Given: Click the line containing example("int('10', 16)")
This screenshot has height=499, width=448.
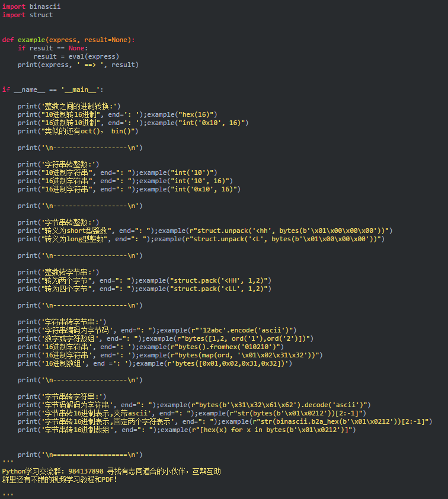Looking at the screenshot, I should pyautogui.click(x=126, y=181).
